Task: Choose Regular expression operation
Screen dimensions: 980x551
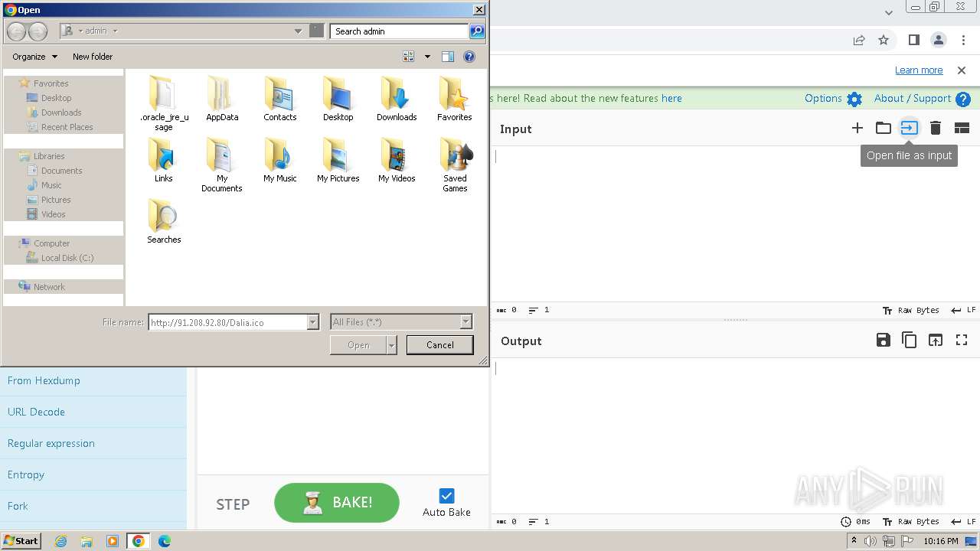Action: (93, 443)
